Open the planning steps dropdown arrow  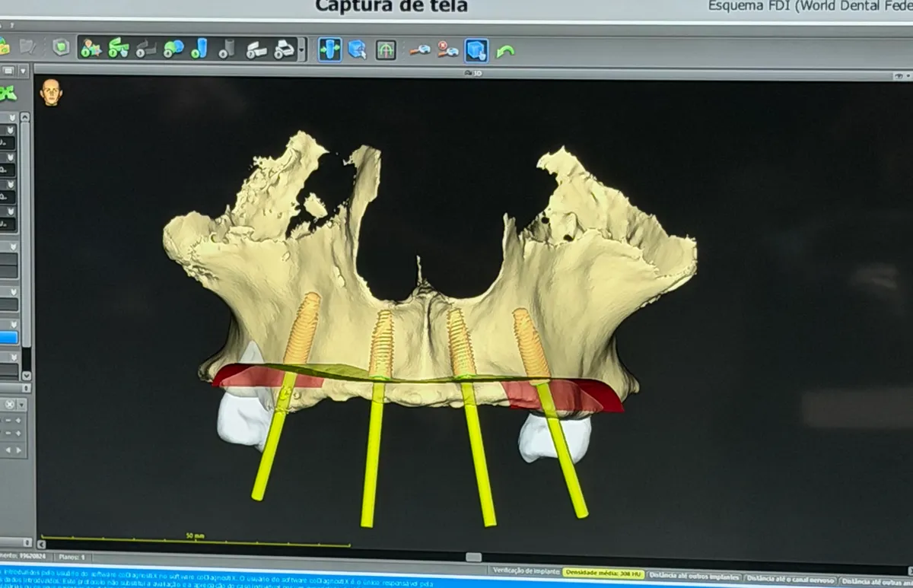[302, 50]
